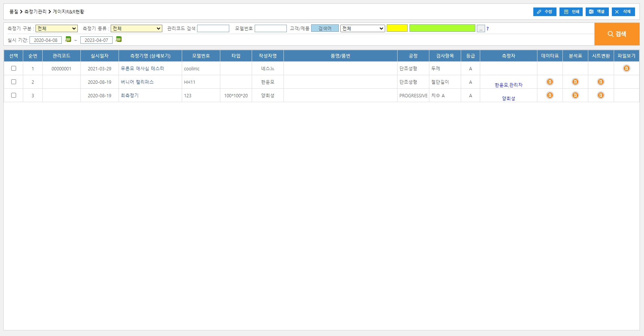
Task: Open analysis table icon for row 3
Action: 575,95
